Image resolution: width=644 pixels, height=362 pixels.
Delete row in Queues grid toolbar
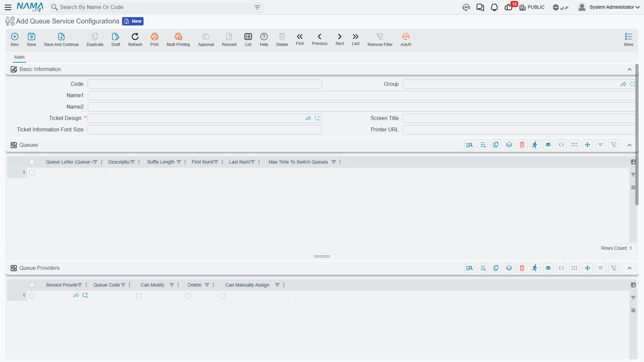coord(522,145)
